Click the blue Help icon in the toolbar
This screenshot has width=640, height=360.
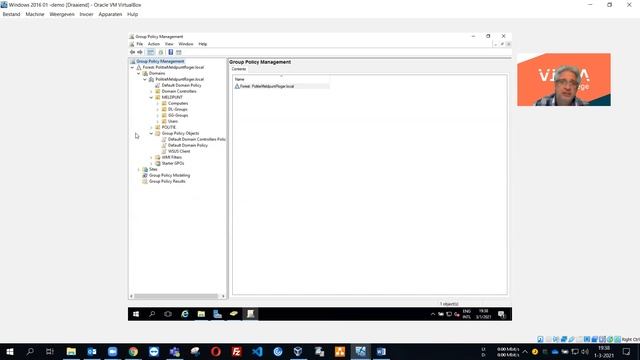(x=171, y=52)
